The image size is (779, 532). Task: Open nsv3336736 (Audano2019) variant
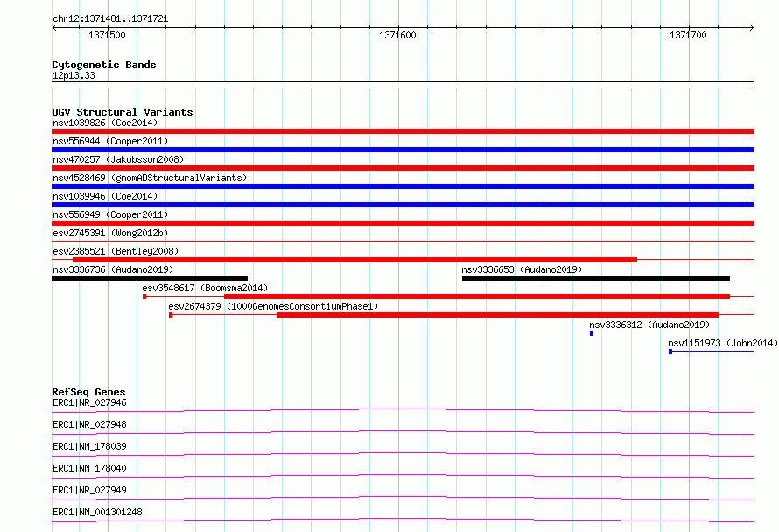[113, 269]
